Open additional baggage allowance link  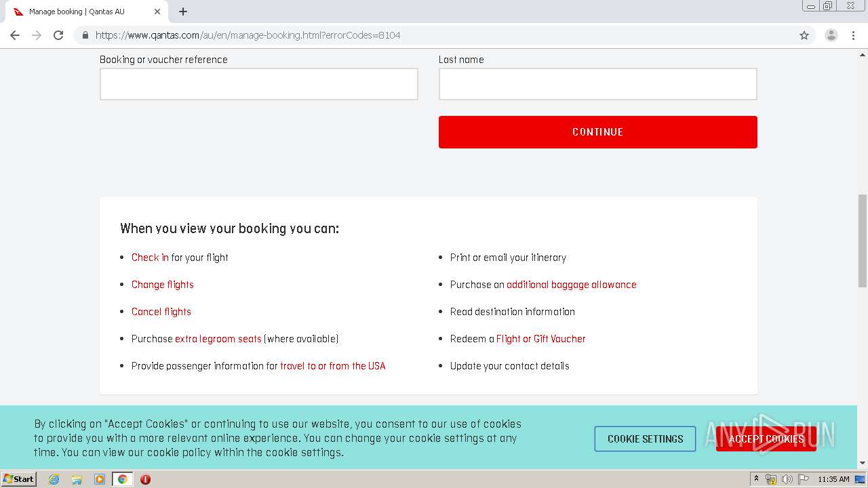pos(572,285)
